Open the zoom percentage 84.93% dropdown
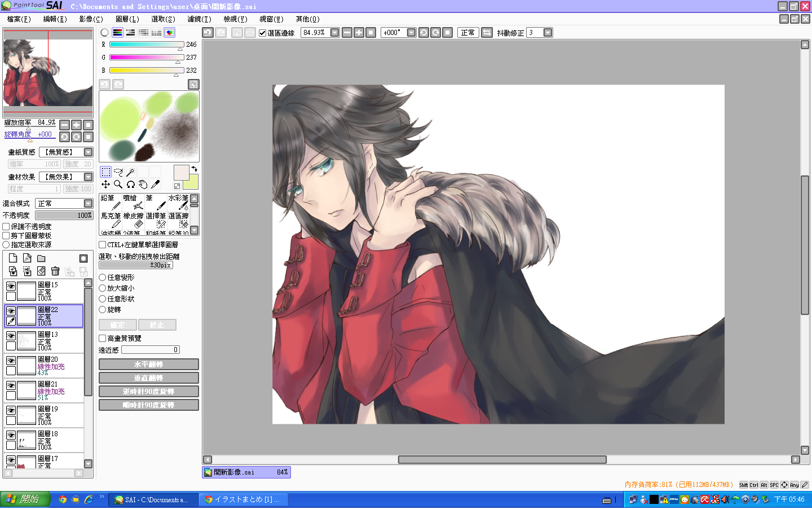Screen dimensions: 812x509 [x=335, y=33]
